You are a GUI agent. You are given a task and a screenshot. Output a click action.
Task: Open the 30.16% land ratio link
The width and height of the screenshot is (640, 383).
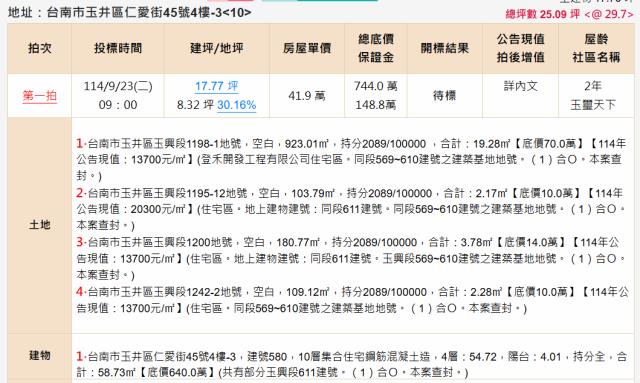click(236, 105)
